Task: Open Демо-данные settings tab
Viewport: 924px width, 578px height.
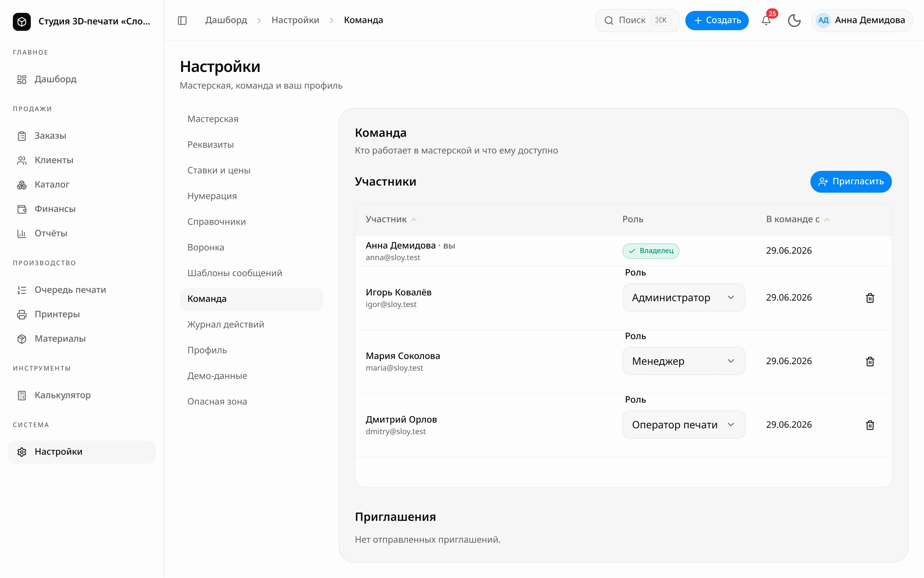Action: [251, 376]
